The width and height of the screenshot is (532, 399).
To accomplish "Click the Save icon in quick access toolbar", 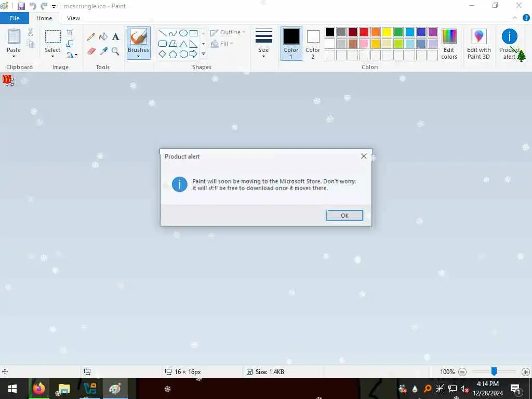I will click(x=21, y=6).
